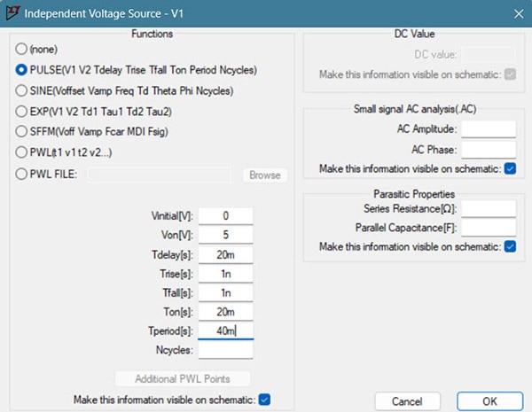Toggle AC analysis visible on schematic checkbox
Screen dimensions: 532x412
509,168
